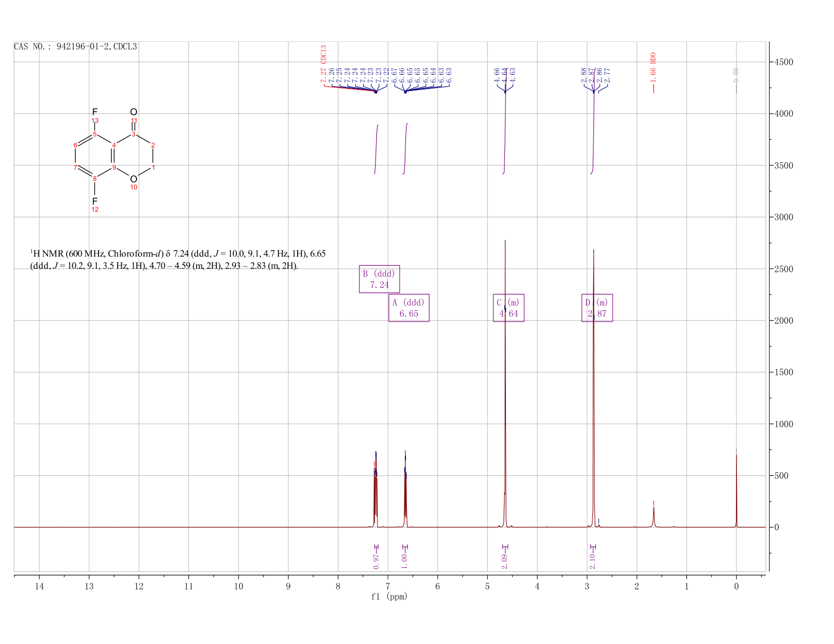Click the 7.26 peak label
The image size is (834, 644).
pos(332,75)
